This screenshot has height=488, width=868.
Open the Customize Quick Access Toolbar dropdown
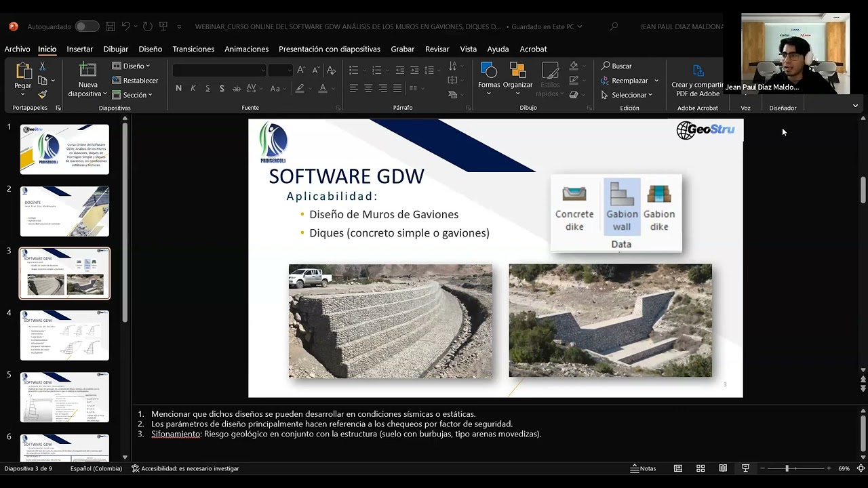coord(179,27)
